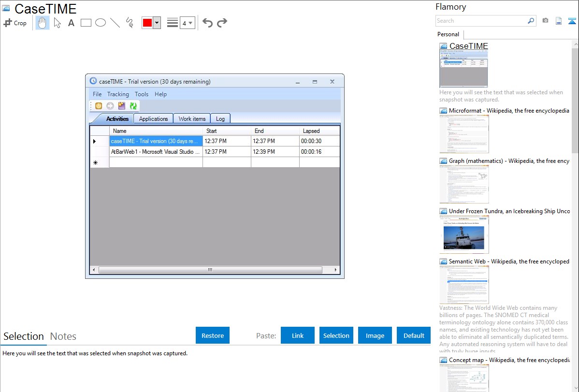Switch to the Personal tab

(449, 34)
